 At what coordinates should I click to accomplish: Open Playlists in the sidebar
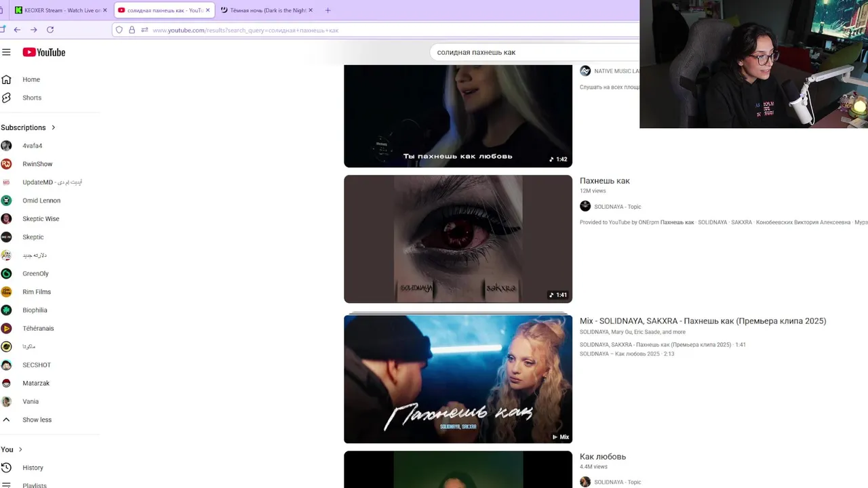35,485
